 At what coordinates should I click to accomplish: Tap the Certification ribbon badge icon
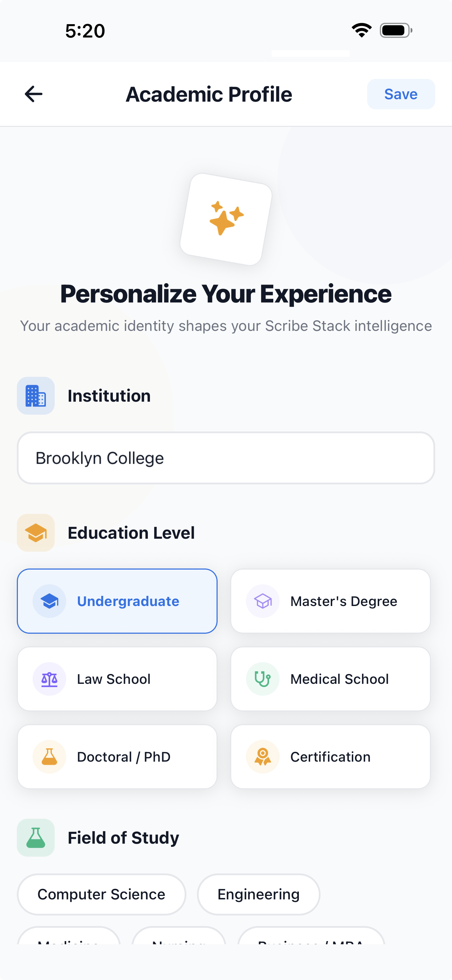(262, 757)
